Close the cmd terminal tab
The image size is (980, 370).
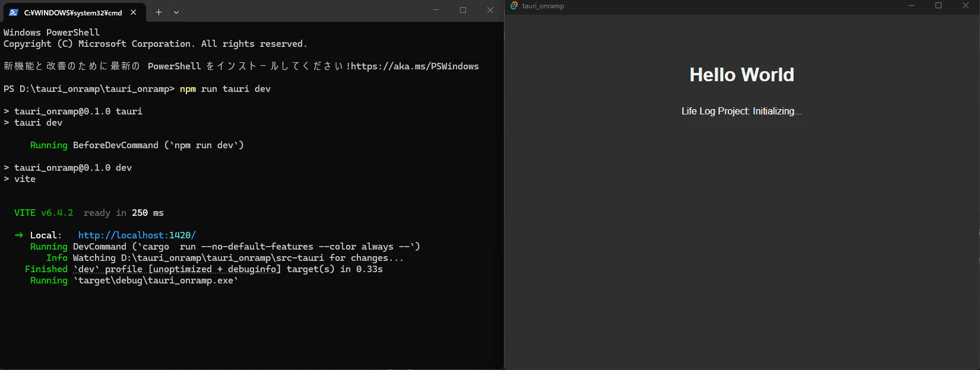pyautogui.click(x=134, y=12)
